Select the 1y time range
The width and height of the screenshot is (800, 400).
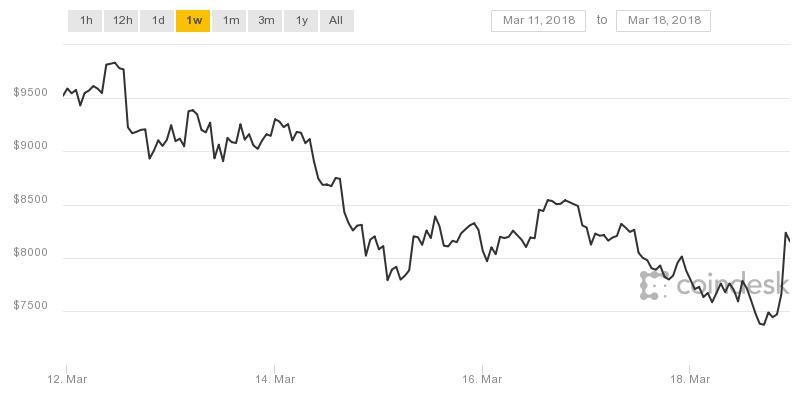coord(301,20)
